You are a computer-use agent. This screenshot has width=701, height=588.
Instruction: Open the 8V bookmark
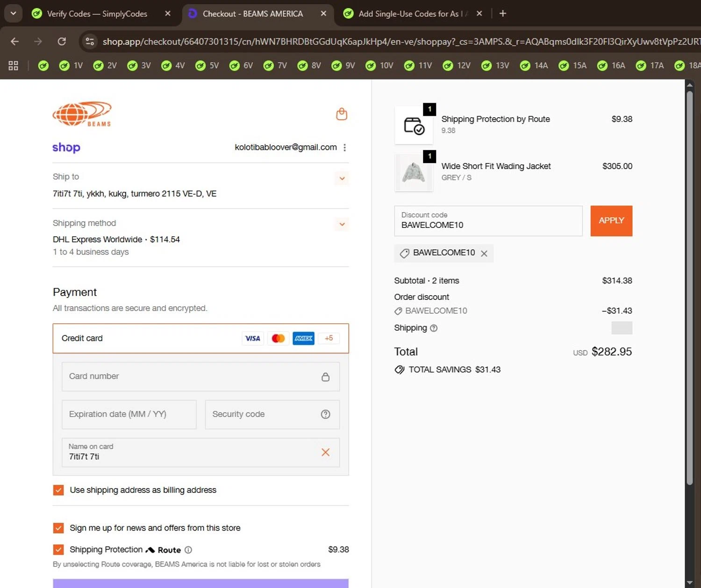(x=309, y=65)
